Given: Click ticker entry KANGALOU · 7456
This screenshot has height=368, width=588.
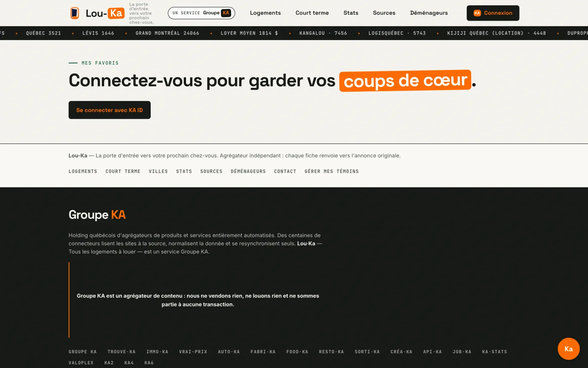Looking at the screenshot, I should (x=323, y=33).
